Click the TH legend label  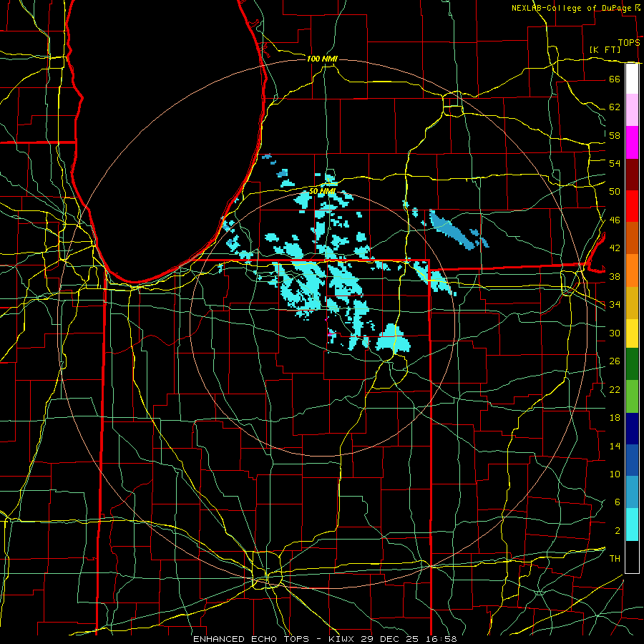point(615,559)
